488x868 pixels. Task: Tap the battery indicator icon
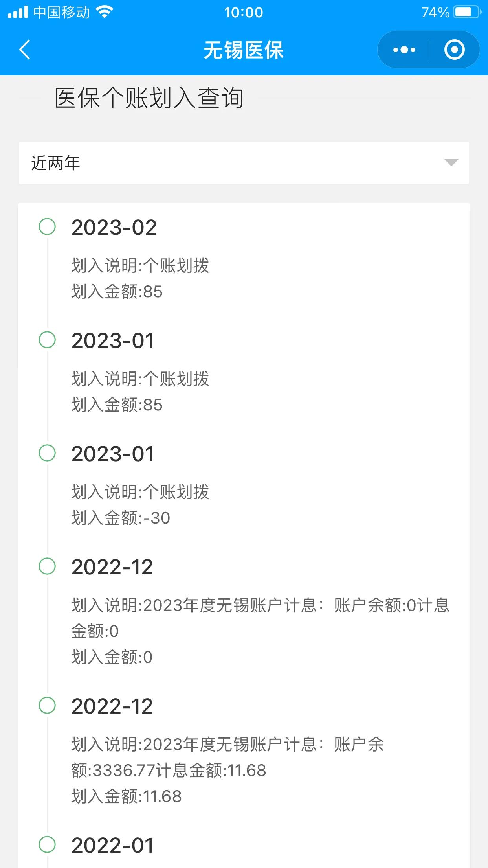pyautogui.click(x=467, y=12)
